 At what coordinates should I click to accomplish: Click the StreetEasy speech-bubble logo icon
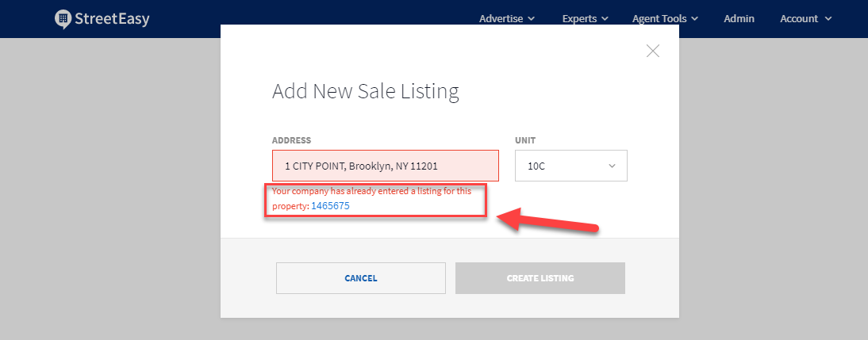[x=63, y=19]
